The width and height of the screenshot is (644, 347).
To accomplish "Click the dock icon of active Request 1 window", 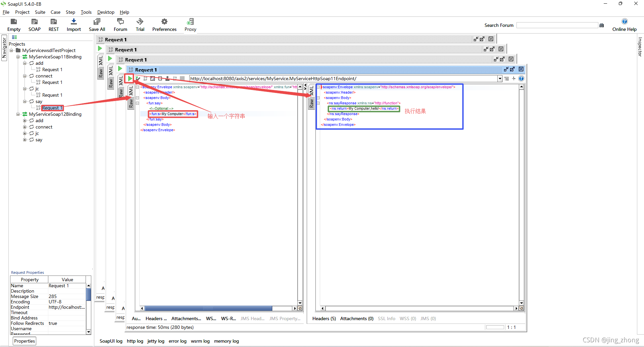I will 506,69.
